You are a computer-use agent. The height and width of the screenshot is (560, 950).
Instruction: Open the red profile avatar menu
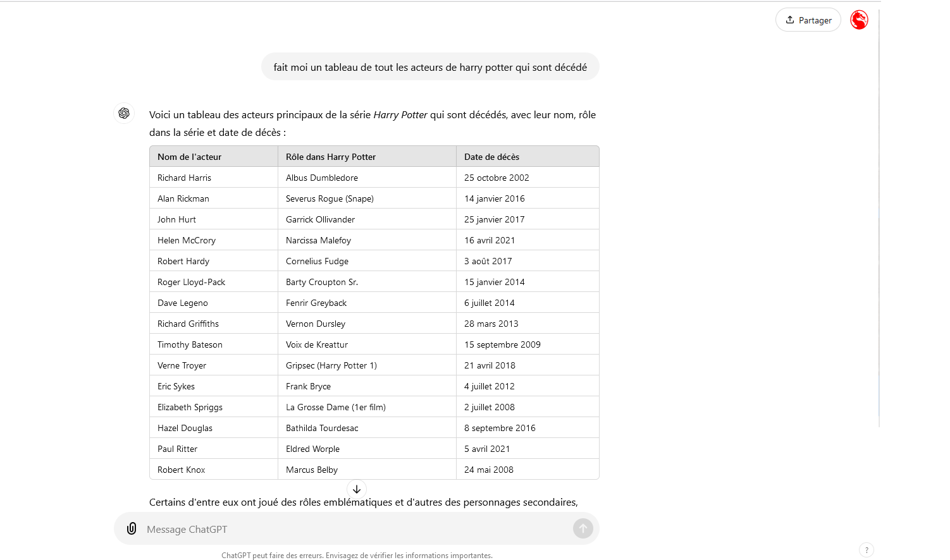coord(858,20)
